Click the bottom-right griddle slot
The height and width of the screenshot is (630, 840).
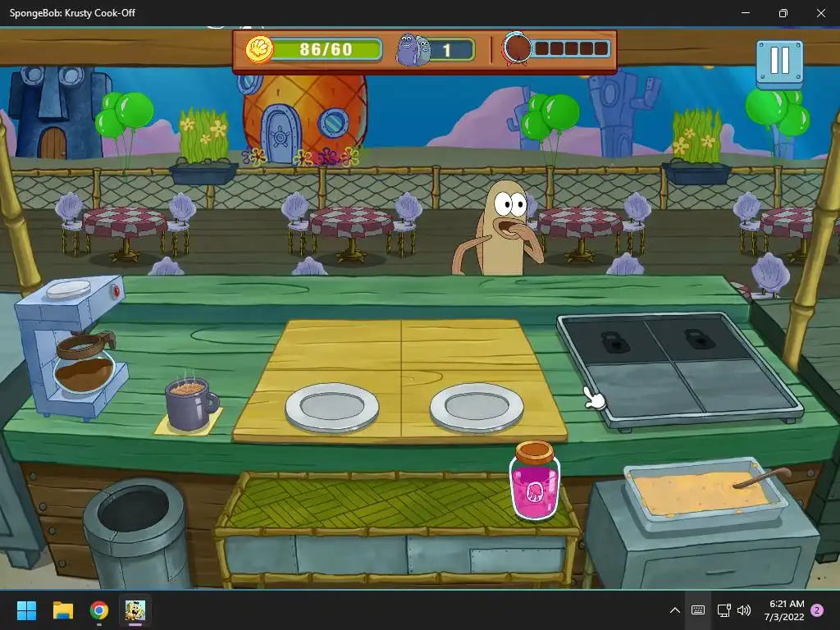tap(735, 385)
